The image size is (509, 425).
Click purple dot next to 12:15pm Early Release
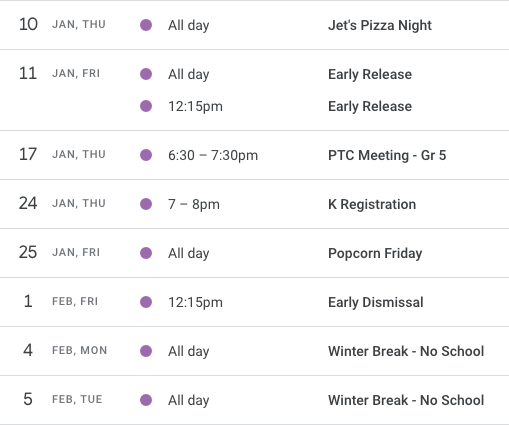[x=146, y=106]
